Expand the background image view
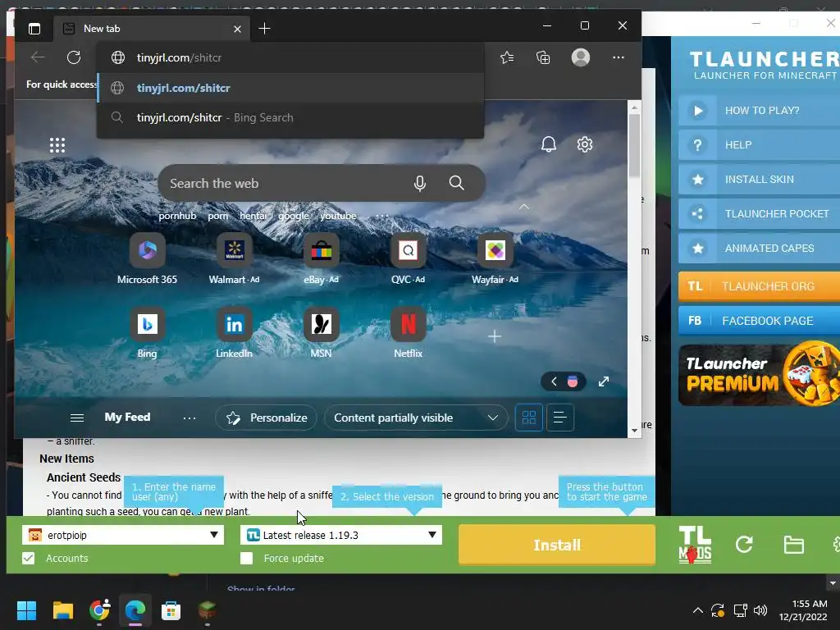 click(x=604, y=381)
